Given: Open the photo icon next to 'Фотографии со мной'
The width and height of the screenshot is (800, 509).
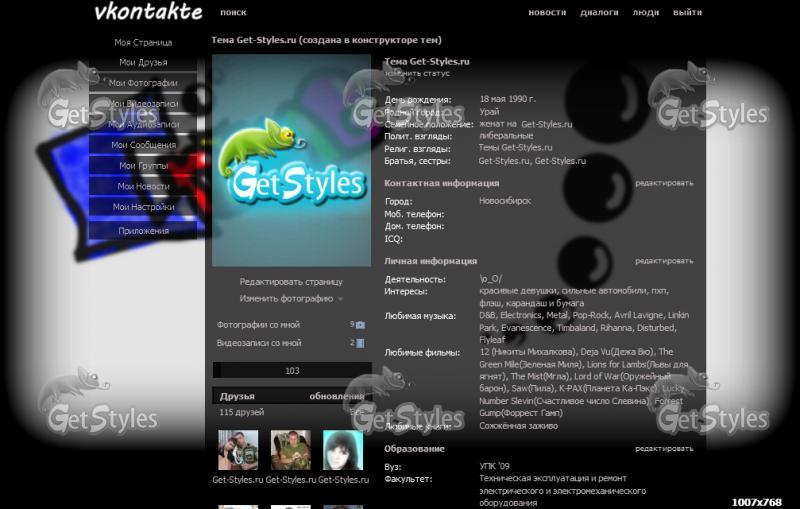Looking at the screenshot, I should 360,325.
